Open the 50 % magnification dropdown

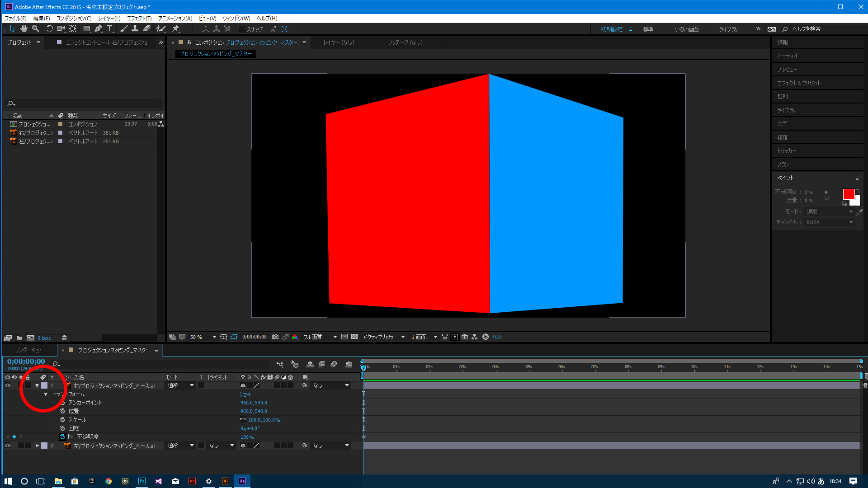point(203,337)
